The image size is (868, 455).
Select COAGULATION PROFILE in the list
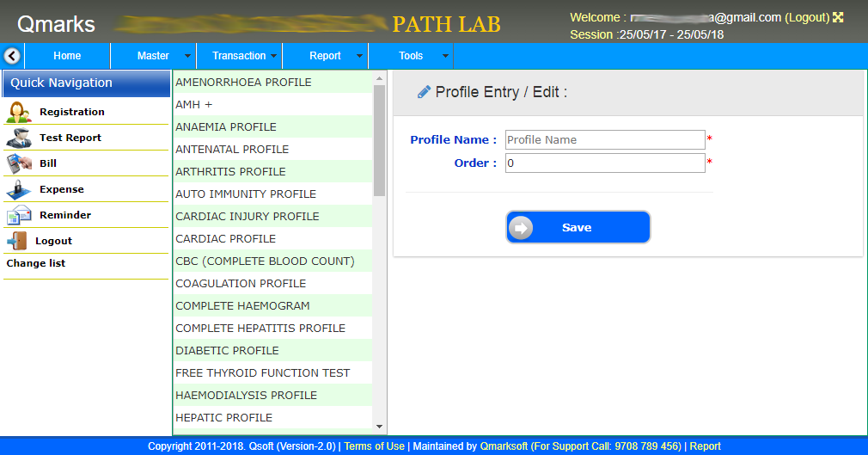[x=273, y=283]
